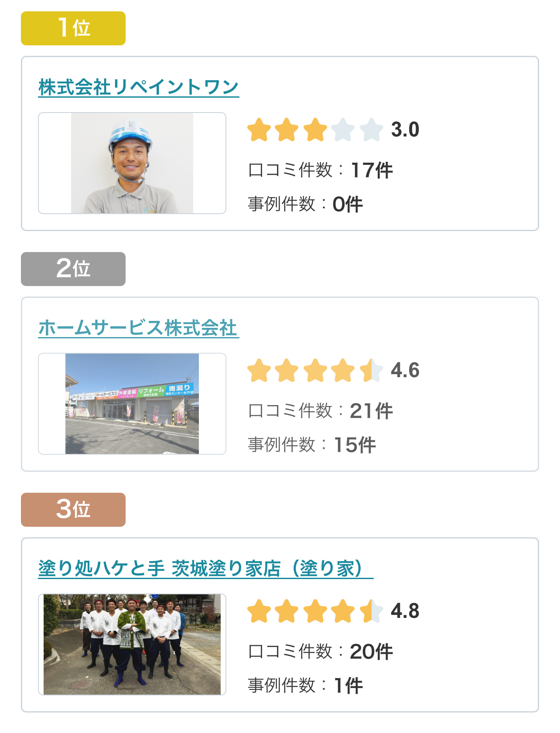Click half-filled star of 4.8 rating
This screenshot has width=560, height=733.
tap(371, 611)
